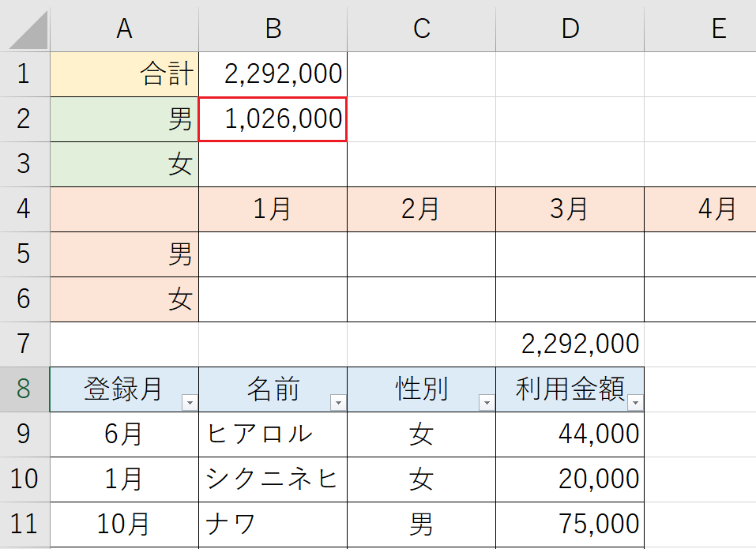Image resolution: width=756 pixels, height=549 pixels.
Task: Open the 登録月 filter dropdown
Action: point(190,403)
